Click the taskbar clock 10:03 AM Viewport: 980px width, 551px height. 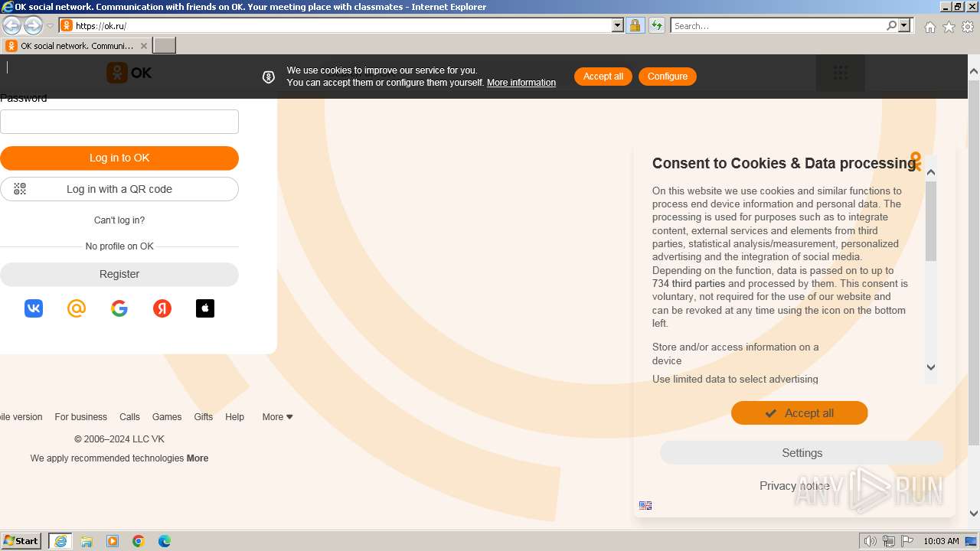tap(941, 541)
